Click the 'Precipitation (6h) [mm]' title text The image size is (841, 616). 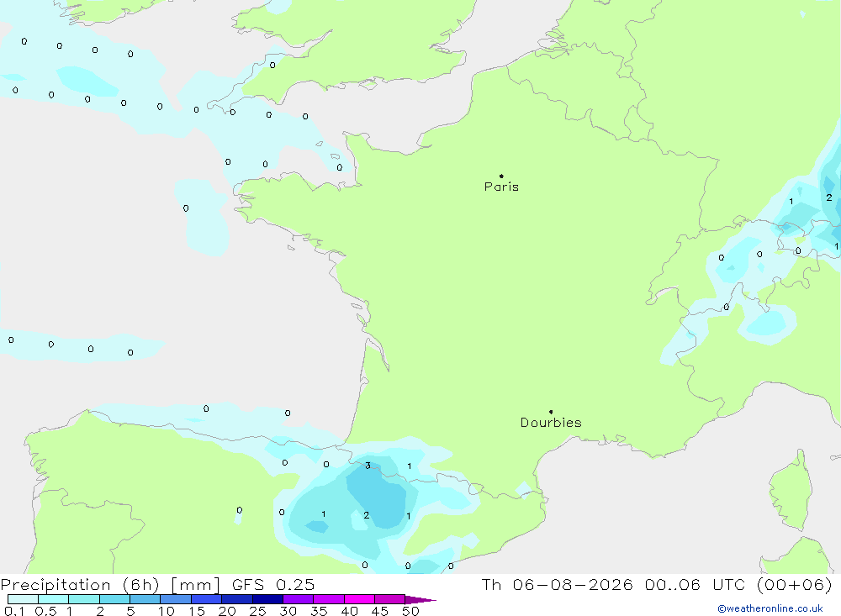(x=110, y=584)
